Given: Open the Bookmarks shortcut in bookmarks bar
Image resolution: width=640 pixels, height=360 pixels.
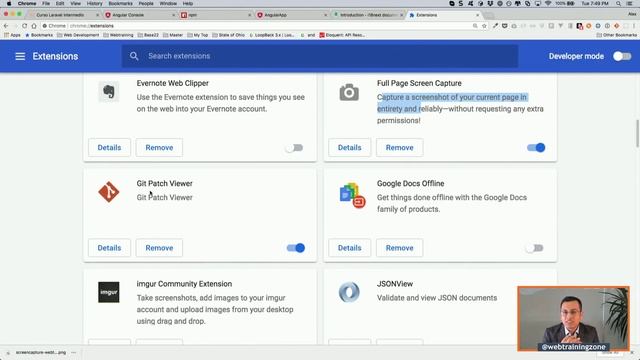Looking at the screenshot, I should [39, 35].
